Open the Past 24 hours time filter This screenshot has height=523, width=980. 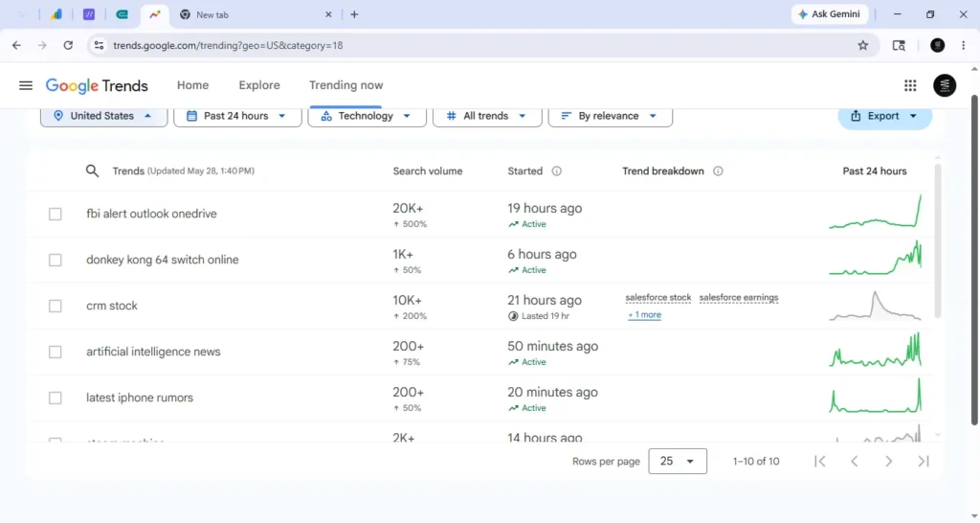(x=237, y=116)
